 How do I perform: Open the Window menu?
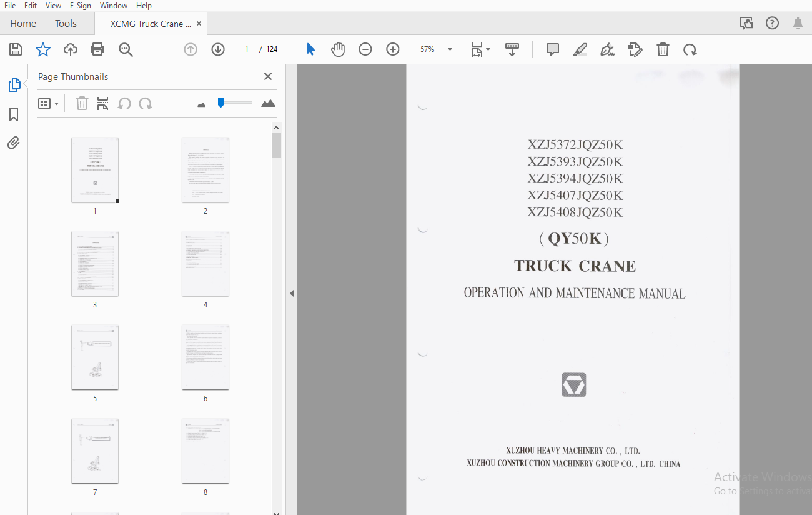coord(114,6)
